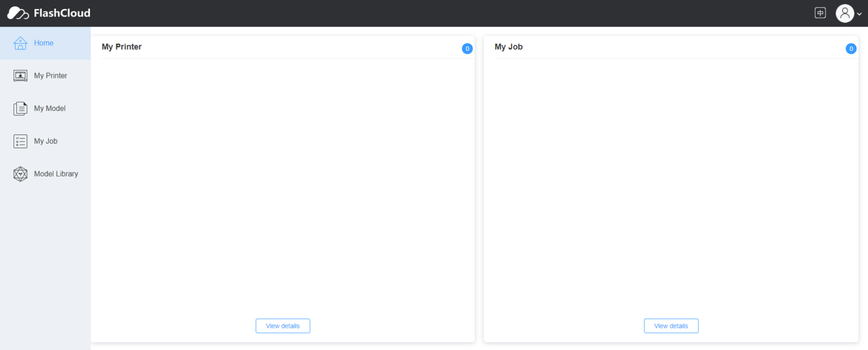Open the My Model sidebar menu label
This screenshot has width=868, height=350.
pyautogui.click(x=50, y=109)
